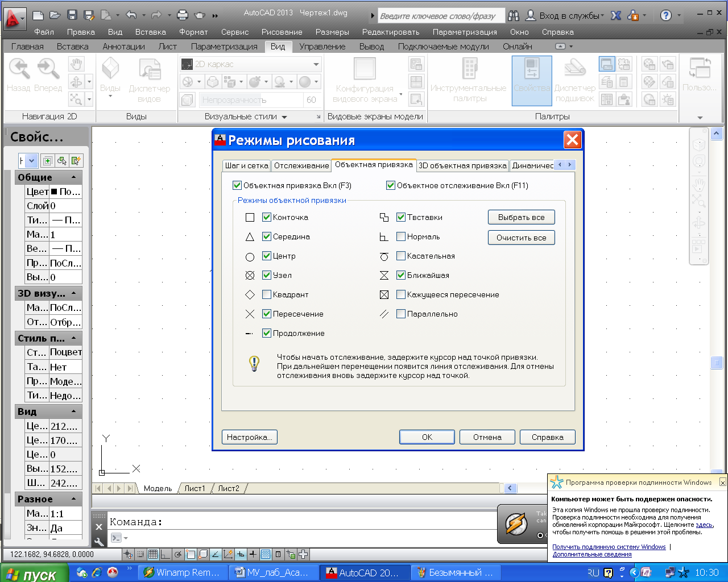Toggle Dynamic Input icon in status bar
Image resolution: width=728 pixels, height=582 pixels.
point(241,554)
